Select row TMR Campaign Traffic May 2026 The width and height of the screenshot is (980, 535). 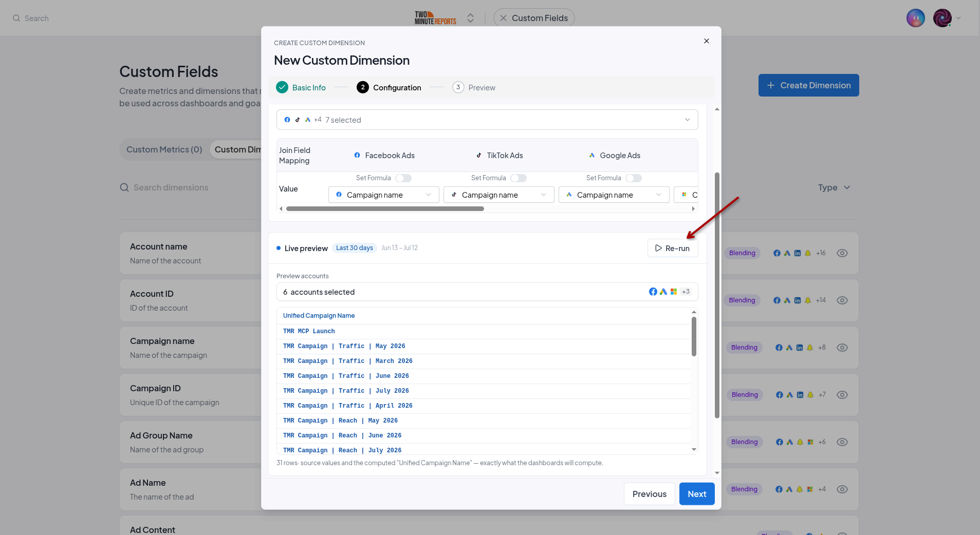[x=484, y=346]
